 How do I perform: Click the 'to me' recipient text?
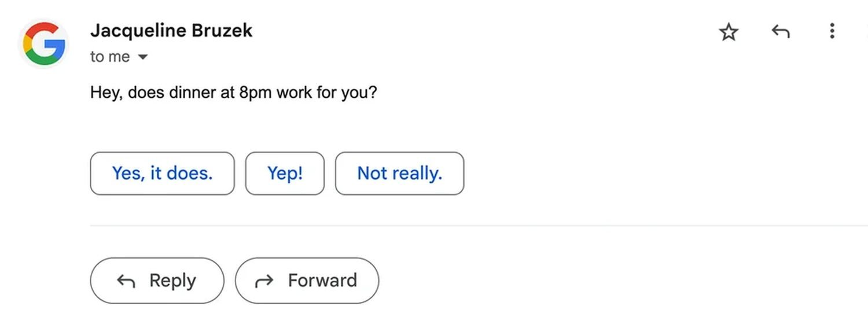[109, 57]
